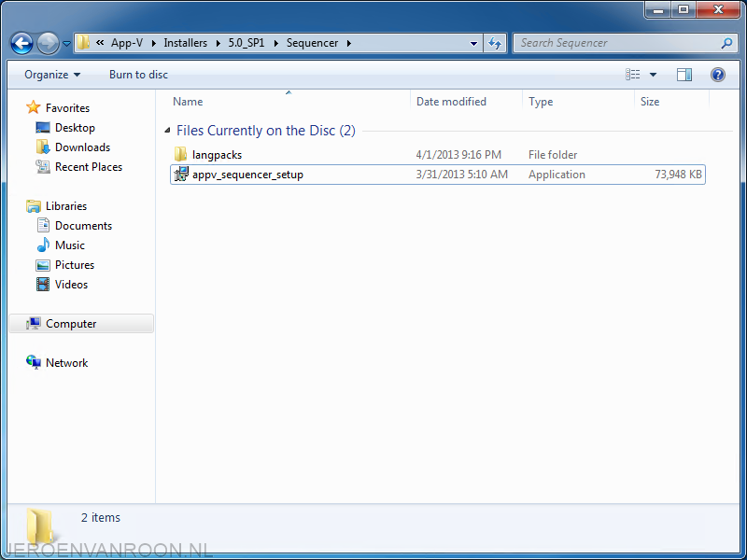Open the Documents library
This screenshot has height=560, width=747.
pyautogui.click(x=83, y=226)
